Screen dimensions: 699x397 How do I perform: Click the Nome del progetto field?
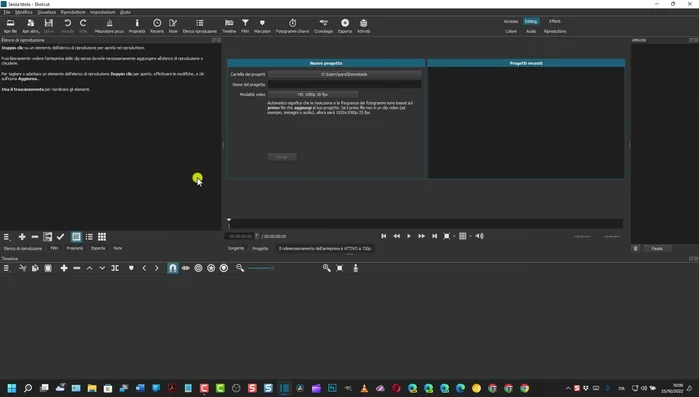click(x=344, y=84)
